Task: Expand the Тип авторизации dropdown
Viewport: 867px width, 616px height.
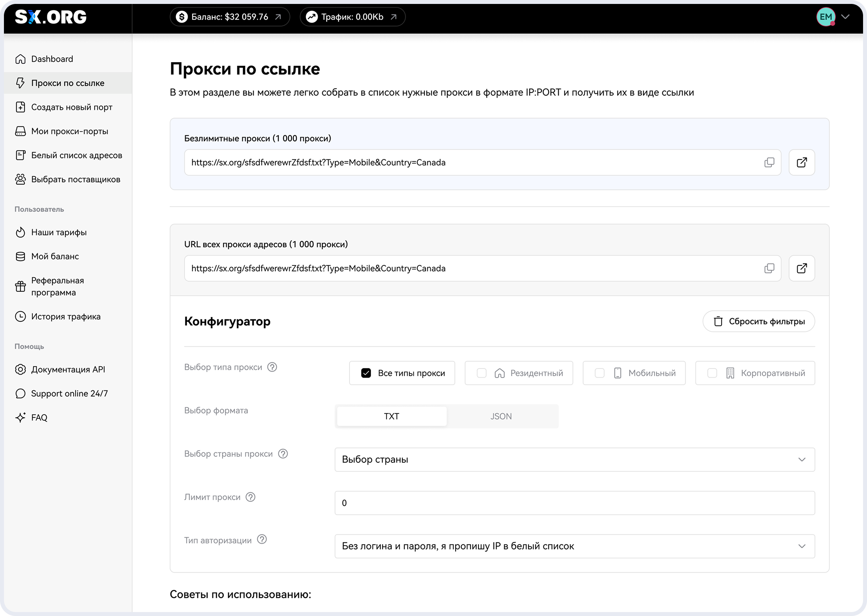Action: click(x=574, y=546)
